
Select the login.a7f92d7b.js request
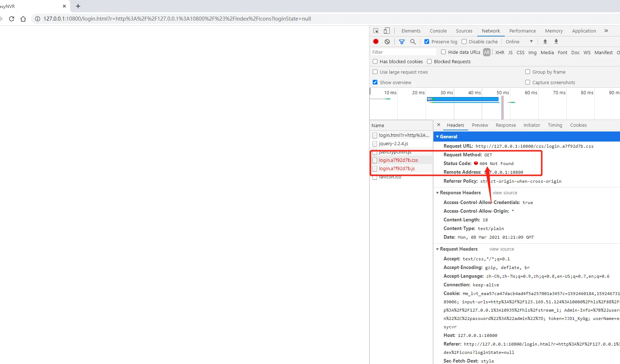click(x=397, y=169)
